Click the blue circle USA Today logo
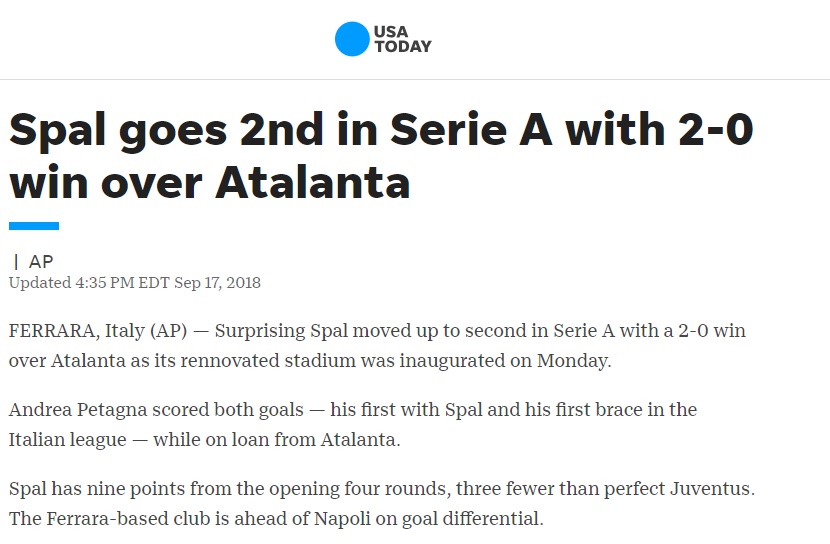The height and width of the screenshot is (544, 830). click(x=352, y=39)
